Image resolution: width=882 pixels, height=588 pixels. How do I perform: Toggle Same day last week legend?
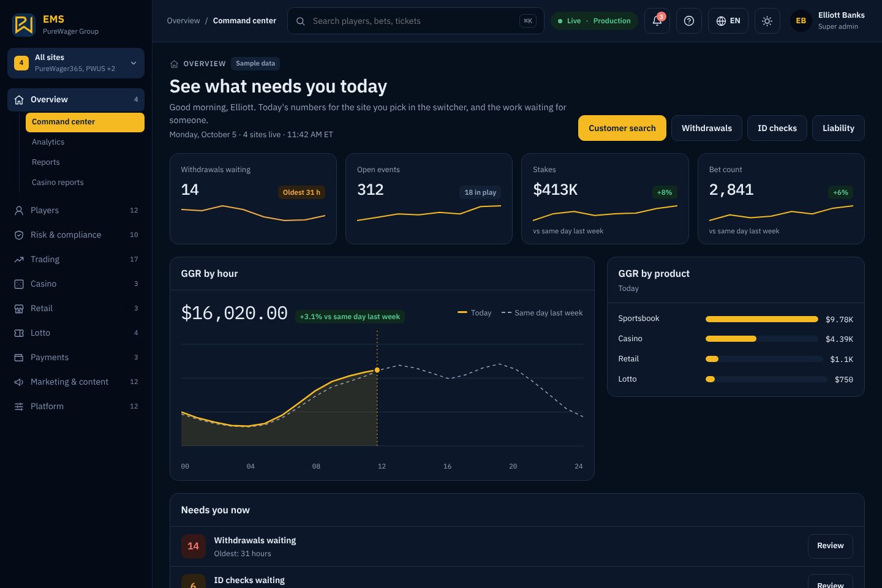coord(542,313)
